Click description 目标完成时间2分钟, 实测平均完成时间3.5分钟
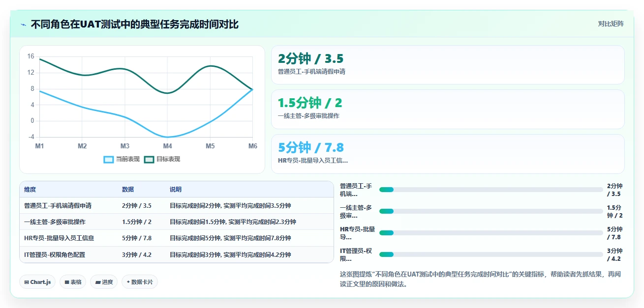Image resolution: width=644 pixels, height=308 pixels. click(230, 206)
